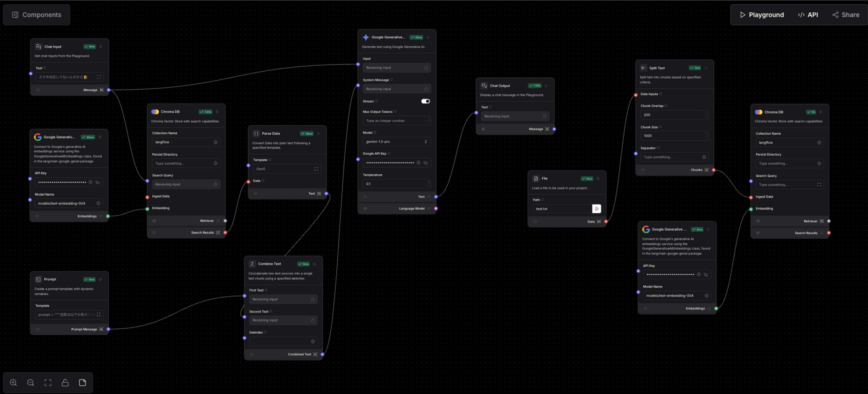Increase the Temperature stepper value
This screenshot has height=394, width=868.
(428, 182)
